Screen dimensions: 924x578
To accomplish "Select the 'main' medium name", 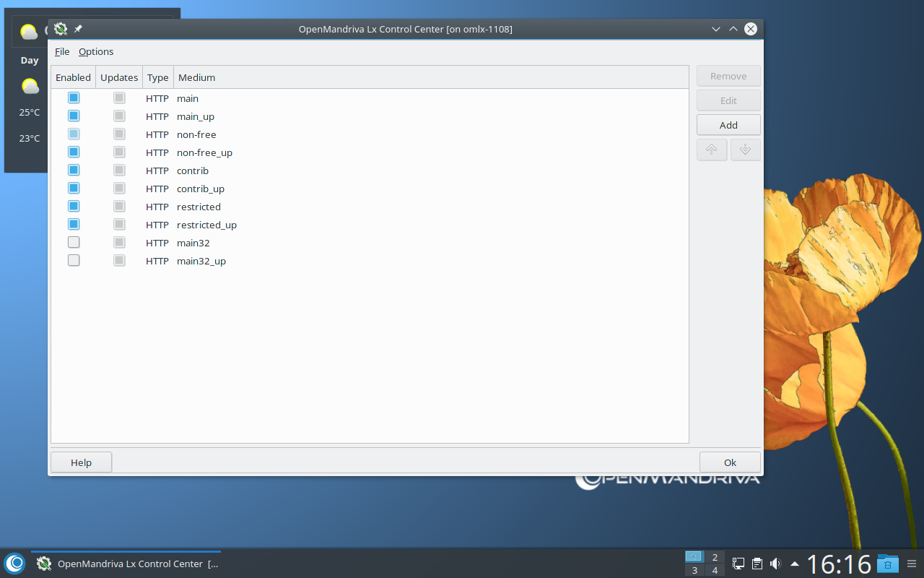I will pyautogui.click(x=188, y=98).
